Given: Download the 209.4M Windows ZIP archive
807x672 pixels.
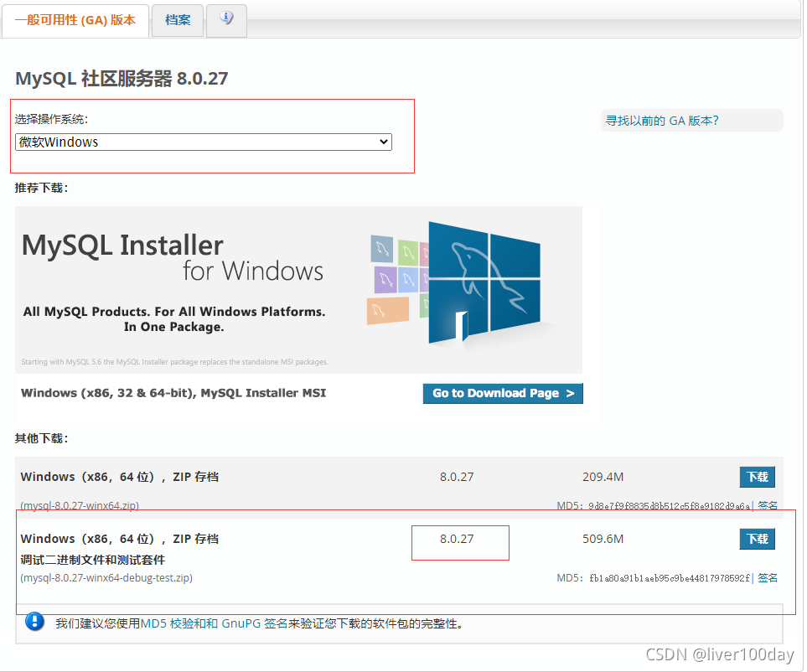Looking at the screenshot, I should coord(757,477).
